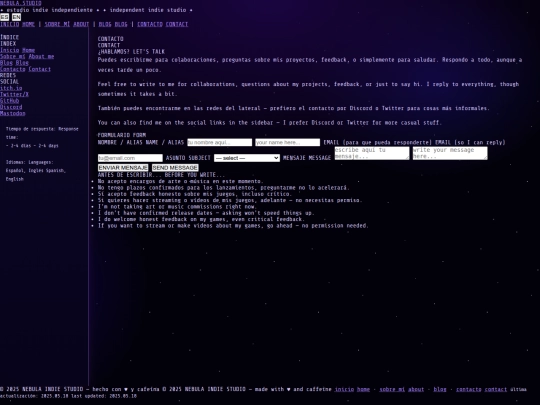Focus the 'tu nombre aquí' name field
The width and height of the screenshot is (540, 405).
[x=219, y=142]
